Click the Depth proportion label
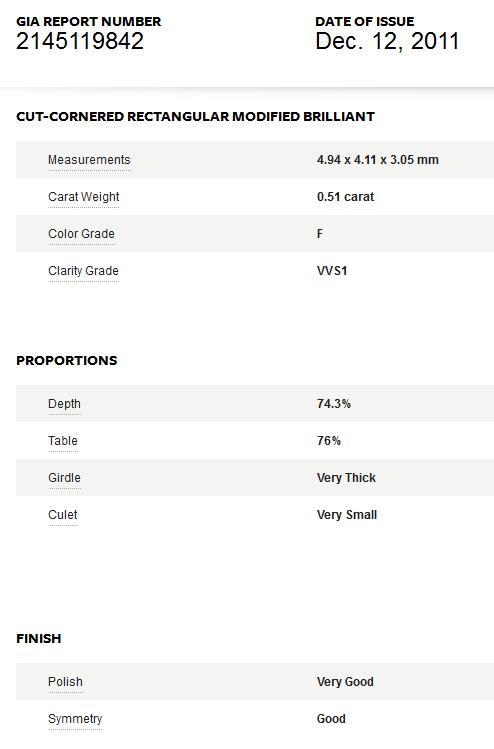The height and width of the screenshot is (749, 494). click(64, 404)
